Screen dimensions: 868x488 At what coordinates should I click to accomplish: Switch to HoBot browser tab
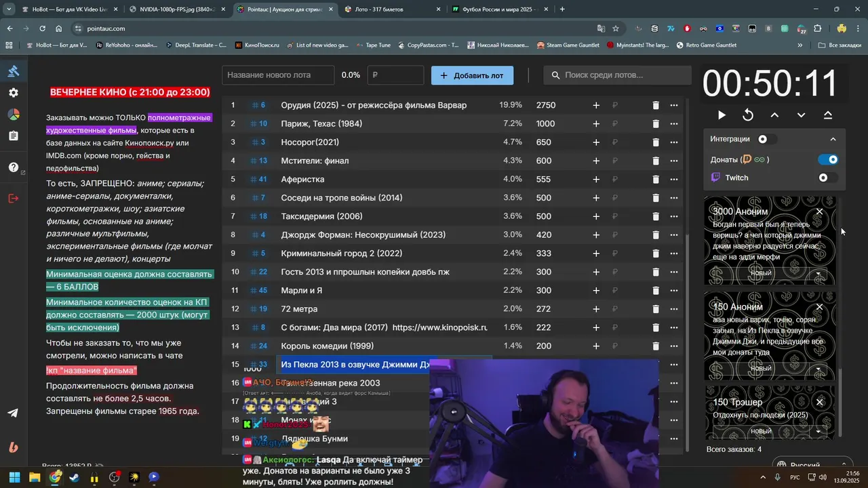click(69, 9)
